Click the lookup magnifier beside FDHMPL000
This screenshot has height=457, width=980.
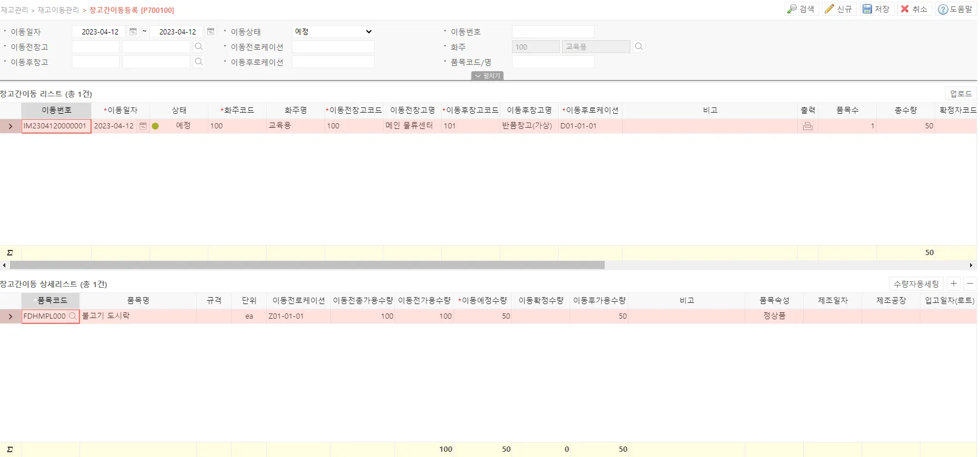coord(73,316)
